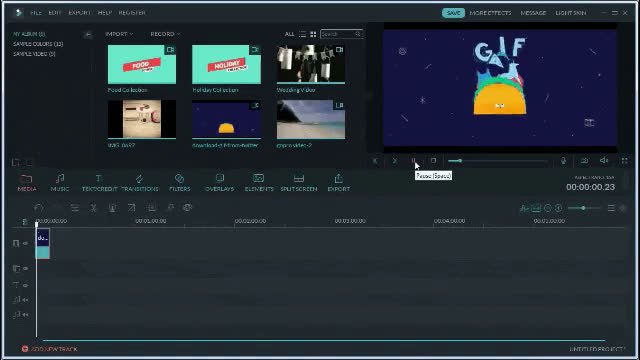Click the Filmora logo icon
Image resolution: width=640 pixels, height=360 pixels.
[18, 13]
